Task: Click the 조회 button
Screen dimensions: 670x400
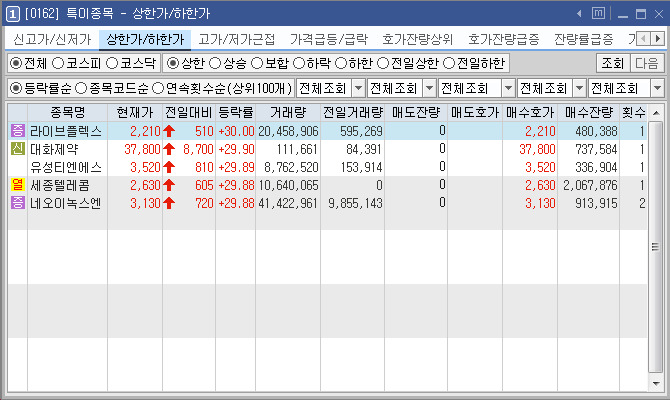Action: [613, 63]
